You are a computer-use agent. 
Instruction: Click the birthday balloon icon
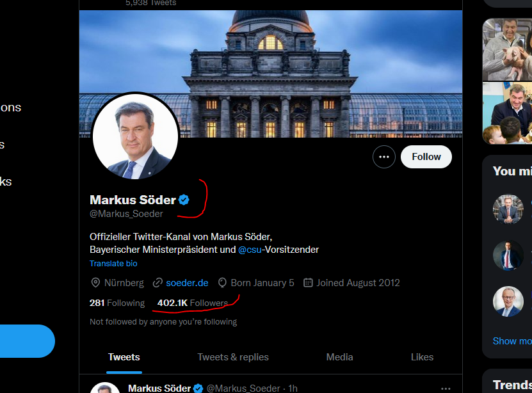pos(223,282)
